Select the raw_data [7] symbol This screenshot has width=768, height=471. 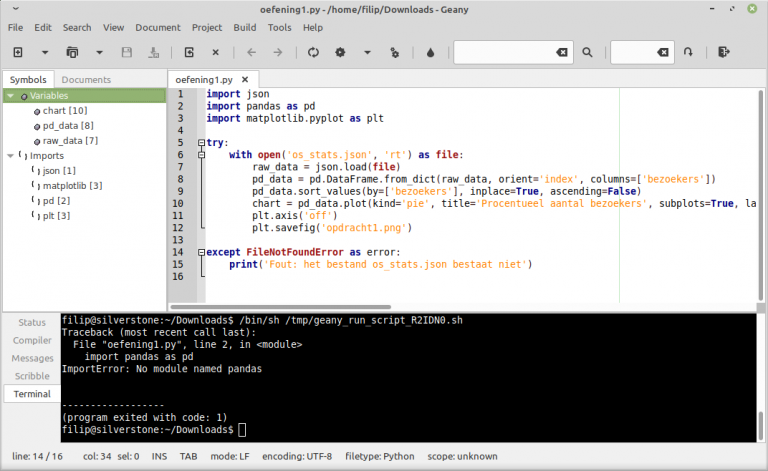click(x=70, y=141)
